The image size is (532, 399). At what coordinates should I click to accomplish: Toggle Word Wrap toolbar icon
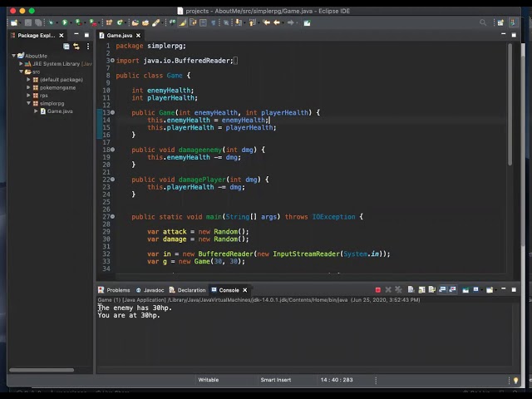[x=193, y=22]
